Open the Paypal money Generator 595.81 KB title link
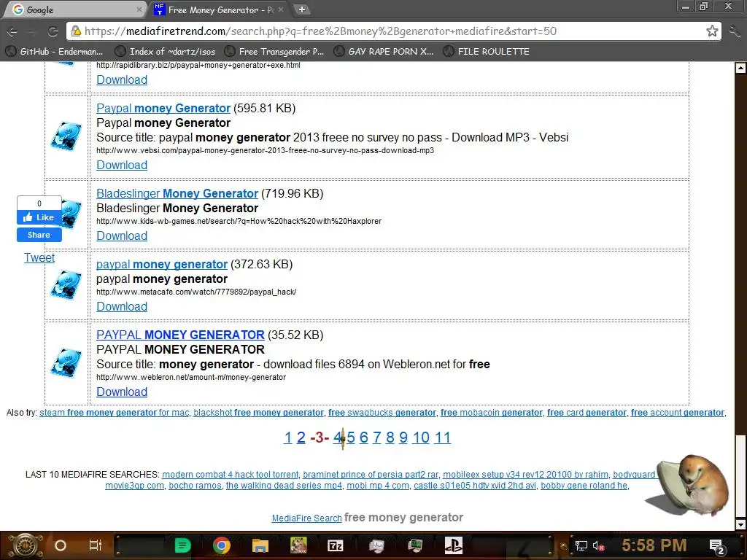This screenshot has width=747, height=560. click(x=163, y=108)
